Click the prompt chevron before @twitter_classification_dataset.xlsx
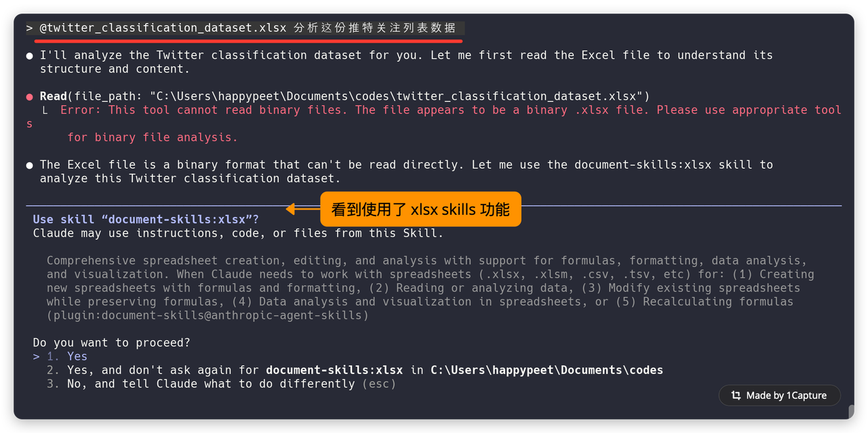The width and height of the screenshot is (868, 433). [x=29, y=28]
